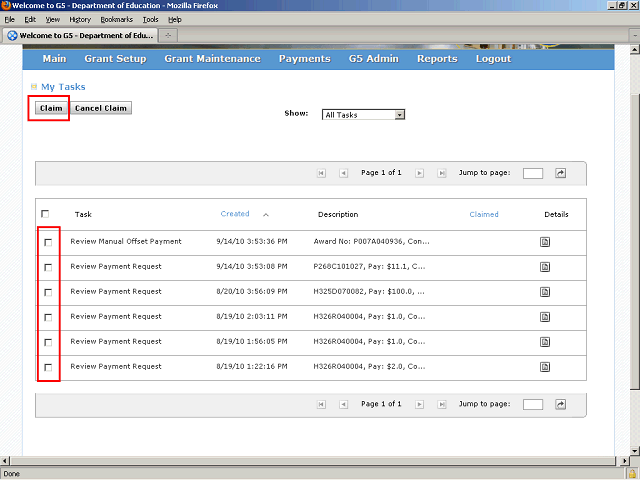The height and width of the screenshot is (480, 640).
Task: Check Review Manual Offset Payment task box
Action: (48, 242)
